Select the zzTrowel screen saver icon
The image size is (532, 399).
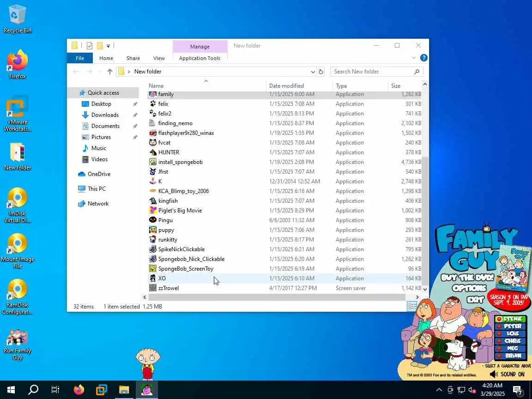pos(153,288)
